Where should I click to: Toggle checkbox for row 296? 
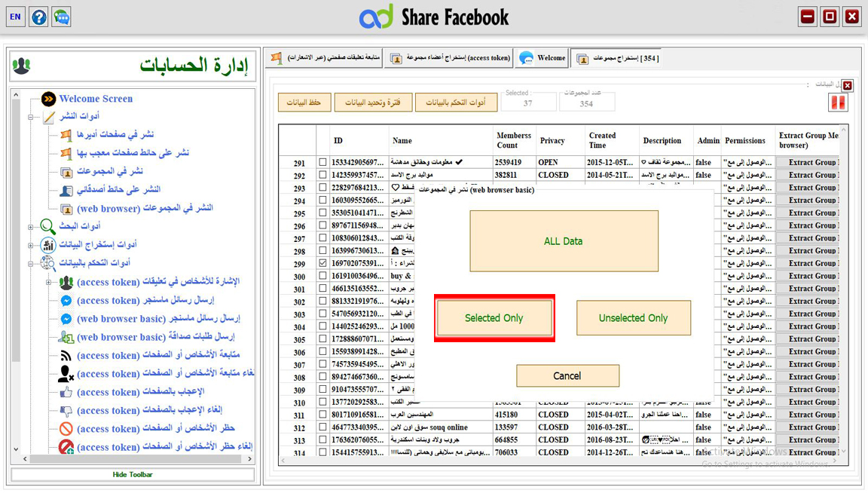pos(322,225)
